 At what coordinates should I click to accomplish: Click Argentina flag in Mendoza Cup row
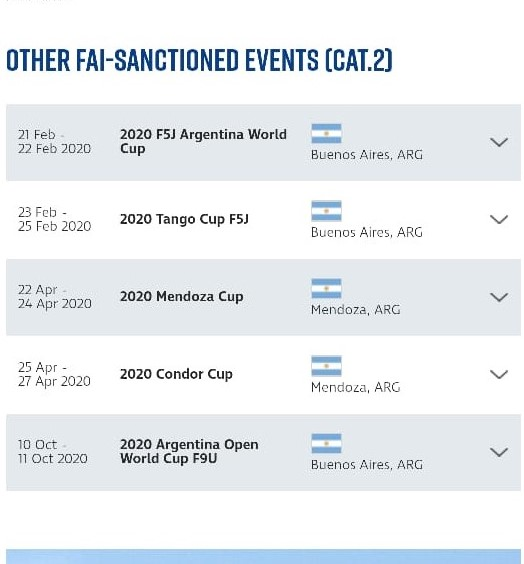point(326,288)
